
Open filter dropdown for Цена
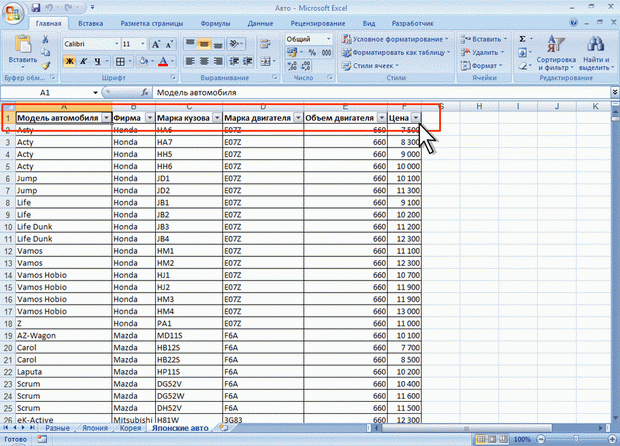click(x=416, y=118)
